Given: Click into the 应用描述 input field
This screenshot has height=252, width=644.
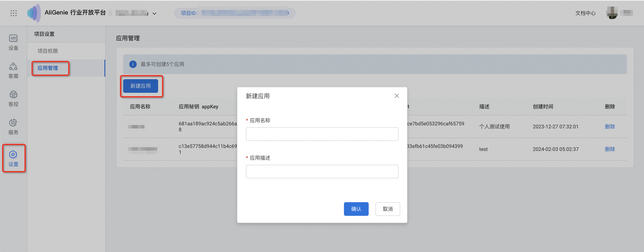Looking at the screenshot, I should click(322, 171).
